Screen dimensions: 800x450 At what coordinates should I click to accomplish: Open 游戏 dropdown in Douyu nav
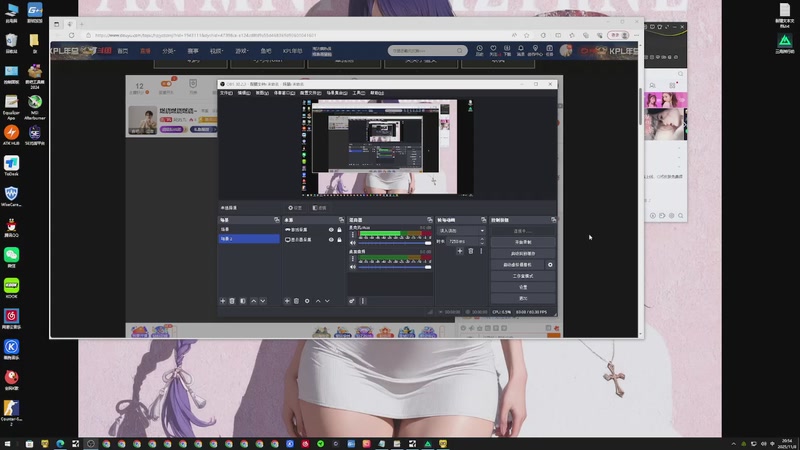241,51
